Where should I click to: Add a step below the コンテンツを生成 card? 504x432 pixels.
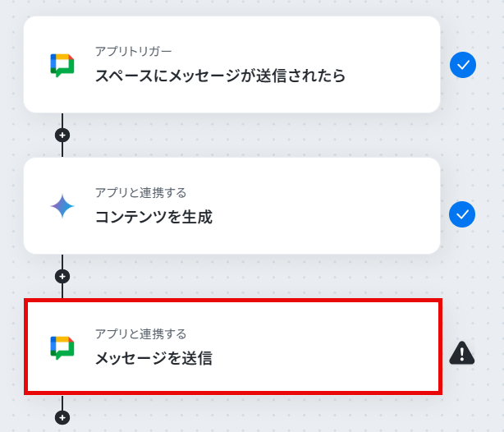(x=62, y=276)
